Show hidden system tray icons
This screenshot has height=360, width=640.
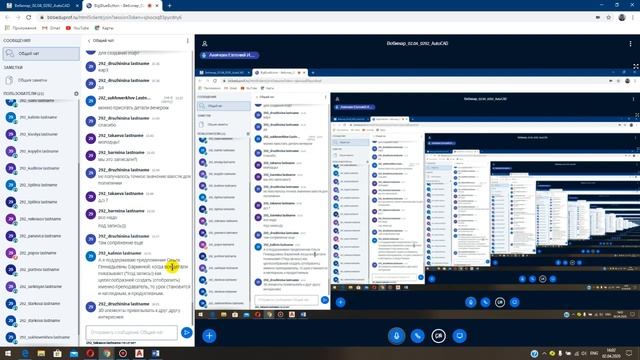coord(544,353)
